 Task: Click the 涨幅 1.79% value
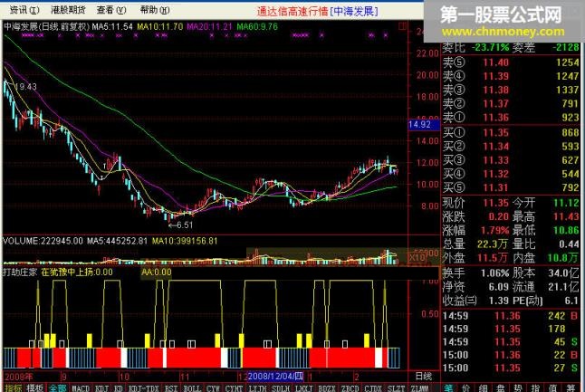(x=494, y=230)
